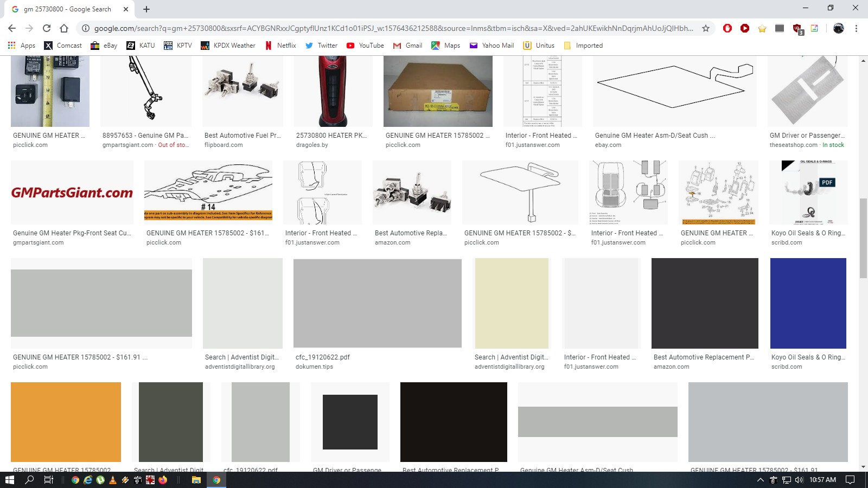Open the Unitus bookmark
This screenshot has height=488, width=868.
click(x=539, y=46)
